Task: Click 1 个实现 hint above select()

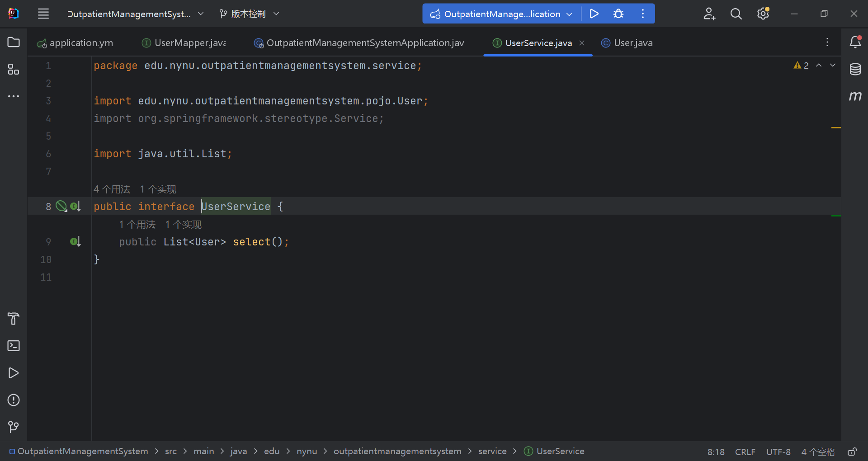Action: tap(184, 225)
